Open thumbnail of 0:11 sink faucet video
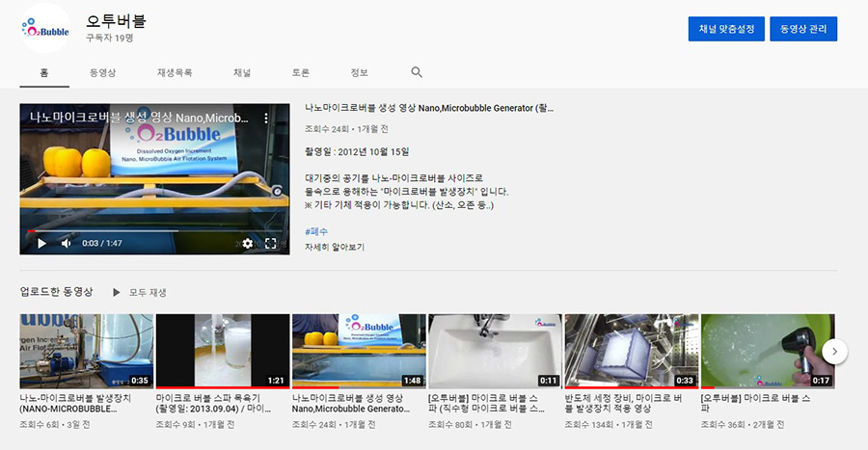 pyautogui.click(x=495, y=352)
